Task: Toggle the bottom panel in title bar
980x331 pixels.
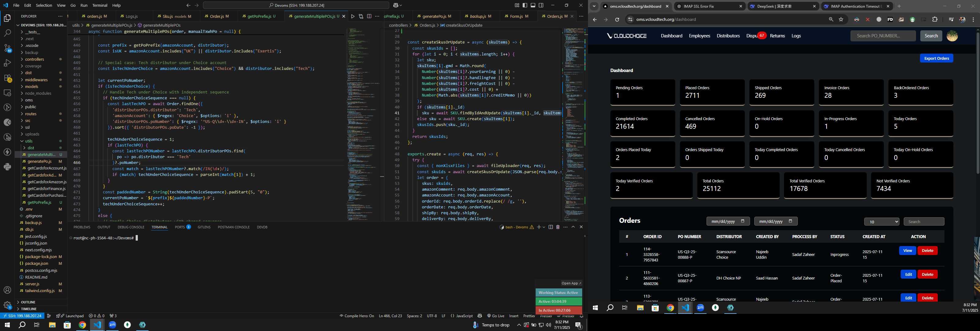Action: tap(533, 5)
